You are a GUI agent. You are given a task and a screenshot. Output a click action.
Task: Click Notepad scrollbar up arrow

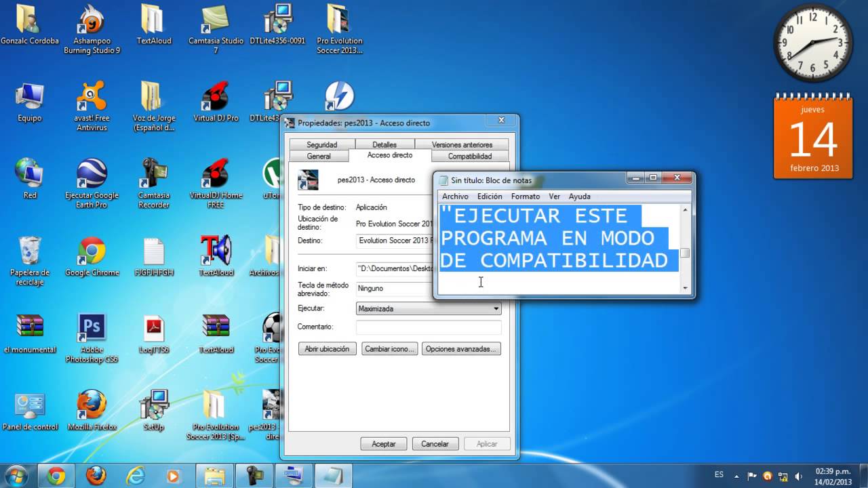(685, 211)
